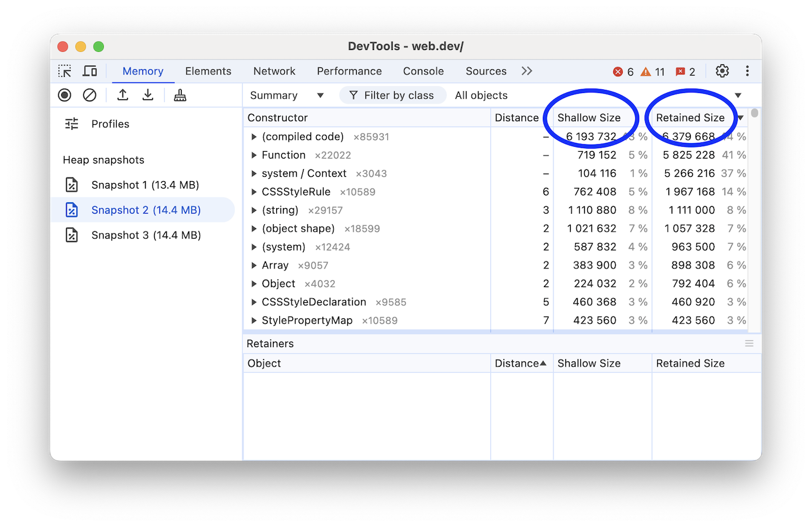Click the Filter by class input

point(393,95)
